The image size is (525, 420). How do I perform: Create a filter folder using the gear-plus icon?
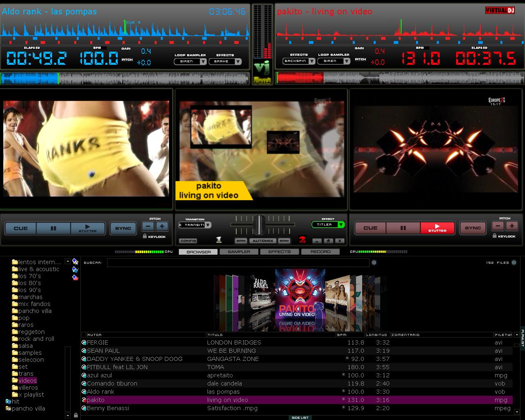75,269
